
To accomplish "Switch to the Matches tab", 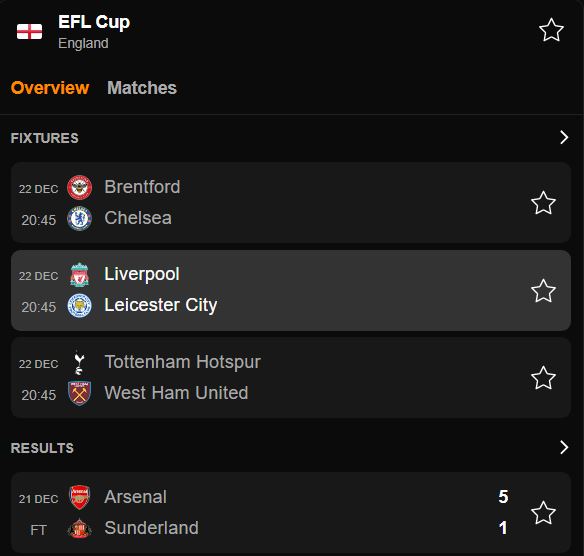I will click(x=142, y=88).
